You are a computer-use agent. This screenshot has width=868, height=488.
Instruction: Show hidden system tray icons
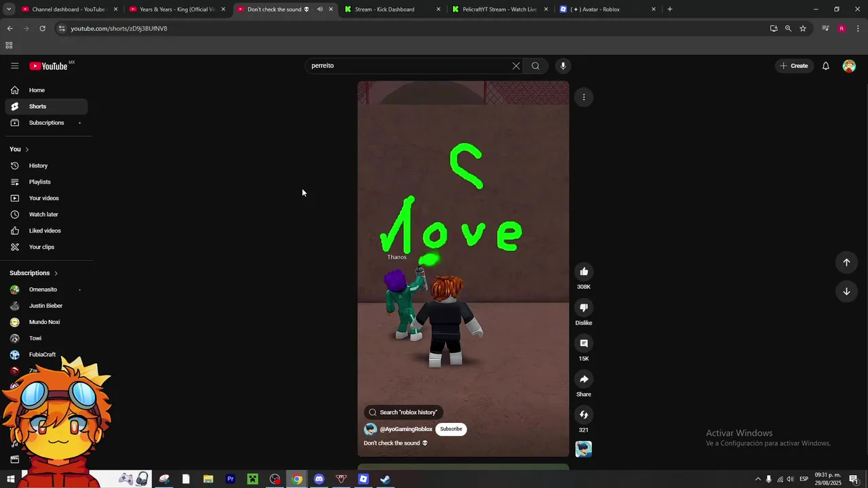758,479
